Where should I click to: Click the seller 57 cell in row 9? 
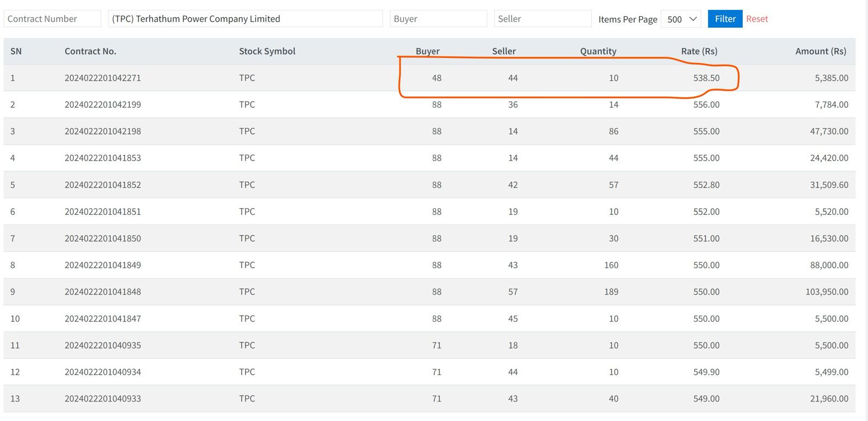(513, 291)
